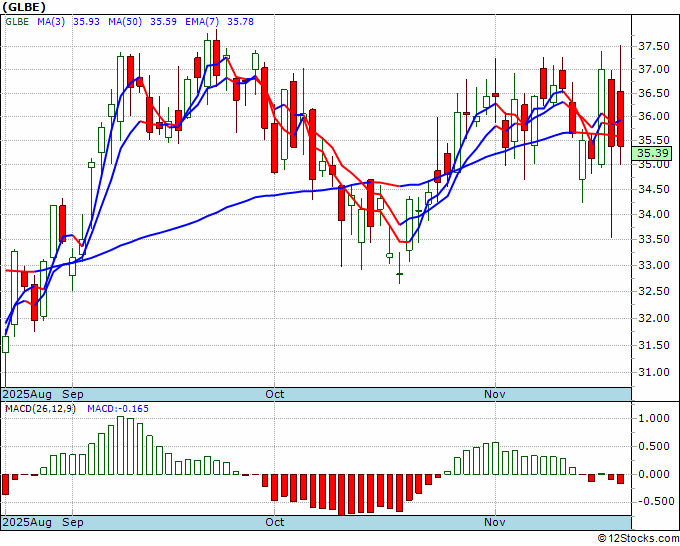Click the (GLBE) chart title
This screenshot has width=680, height=546.
[24, 7]
